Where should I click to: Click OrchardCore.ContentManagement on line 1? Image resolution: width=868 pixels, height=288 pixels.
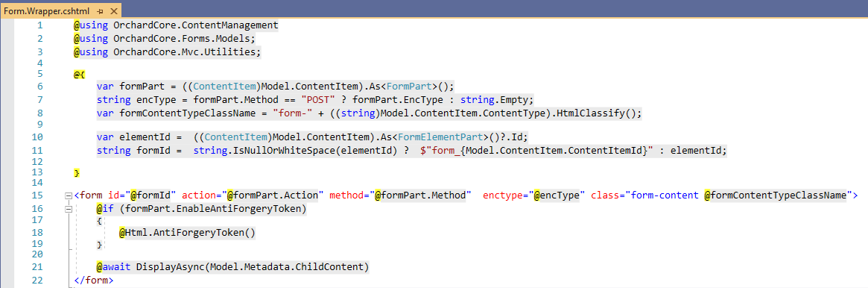[x=195, y=25]
